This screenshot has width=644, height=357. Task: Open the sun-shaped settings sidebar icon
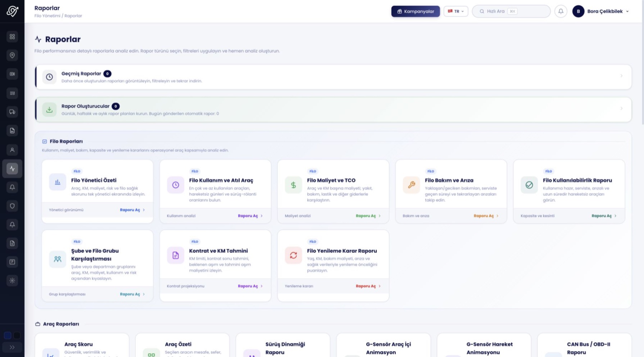(x=12, y=281)
